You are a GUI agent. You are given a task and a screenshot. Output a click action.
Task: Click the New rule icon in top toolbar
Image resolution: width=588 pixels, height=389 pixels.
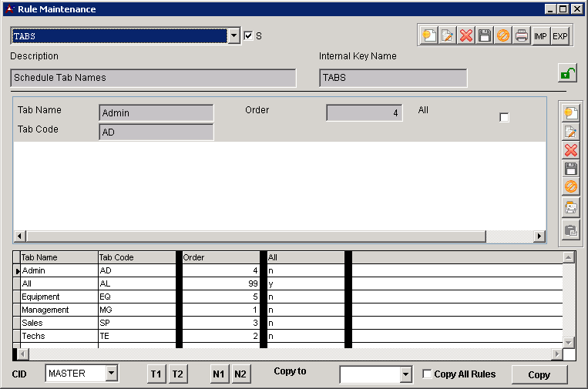429,36
